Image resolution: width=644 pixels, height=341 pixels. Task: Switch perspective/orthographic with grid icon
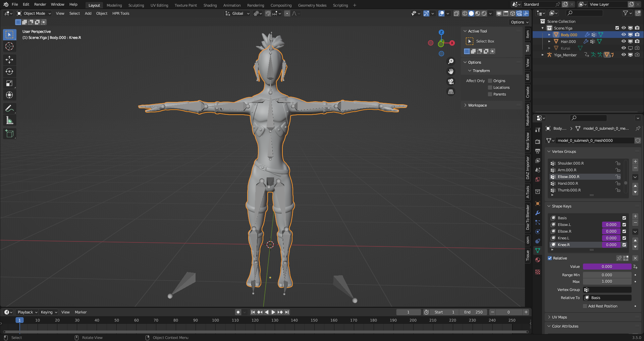pyautogui.click(x=451, y=92)
